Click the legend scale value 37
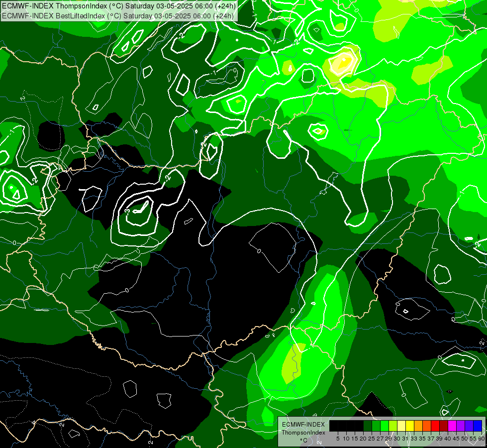 (x=431, y=439)
